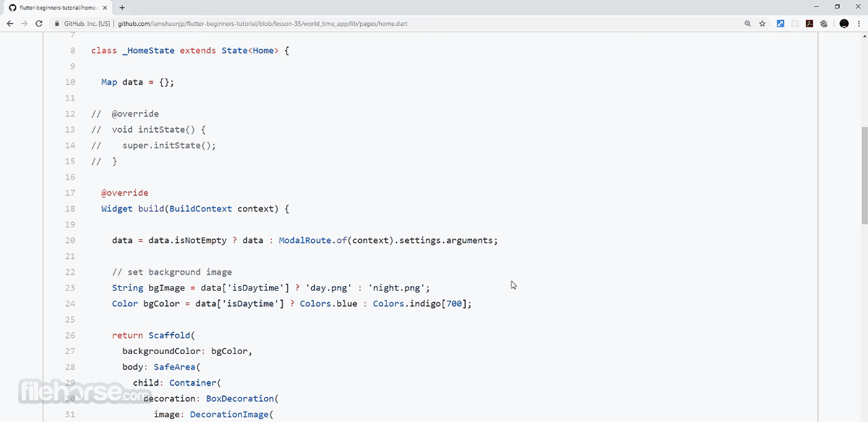Open a new browser tab
This screenshot has width=868, height=422.
click(x=122, y=8)
